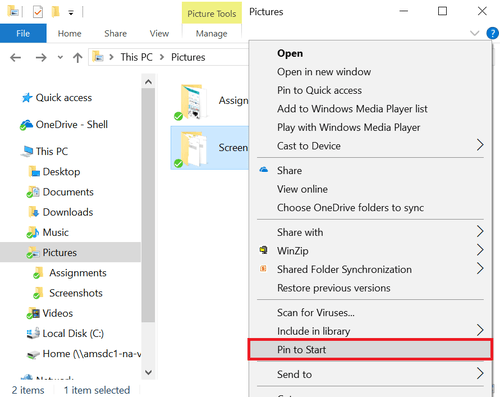The image size is (500, 397).
Task: Click Pictures in the address breadcrumb
Action: tap(188, 57)
